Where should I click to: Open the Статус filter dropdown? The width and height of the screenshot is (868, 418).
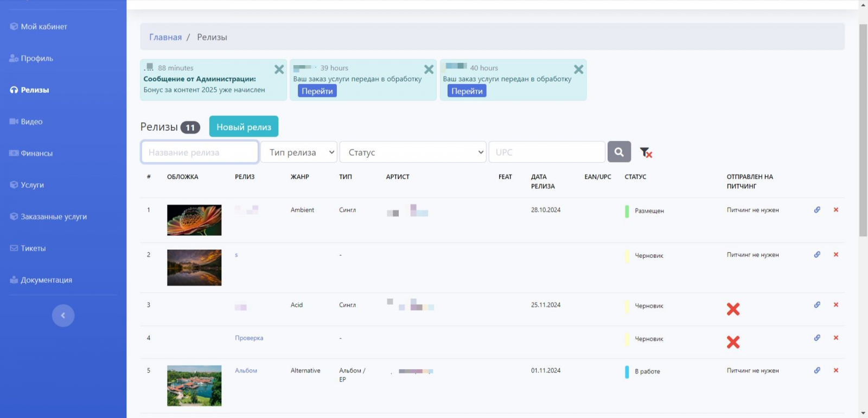(x=413, y=153)
